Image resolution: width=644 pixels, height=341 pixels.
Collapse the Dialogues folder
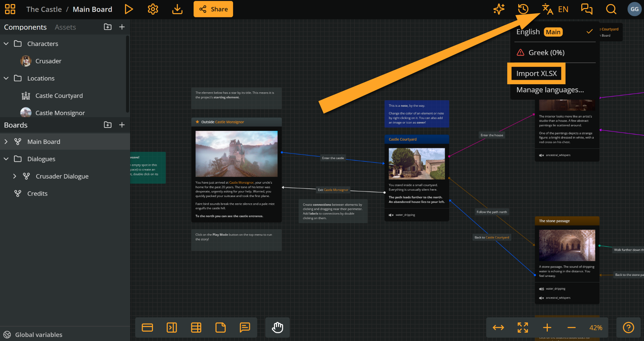[x=6, y=159]
